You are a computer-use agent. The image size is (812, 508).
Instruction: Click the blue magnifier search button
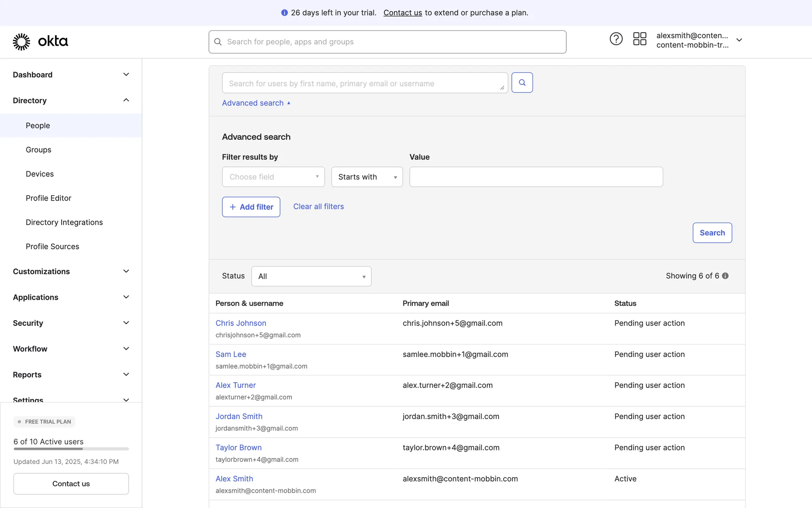(522, 83)
